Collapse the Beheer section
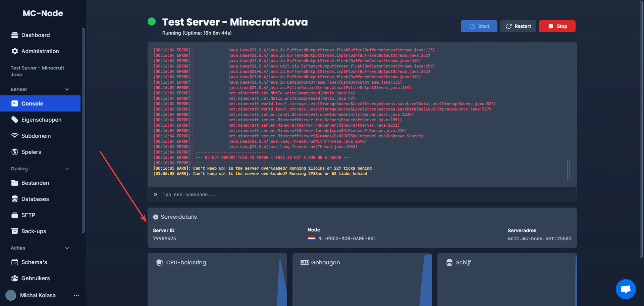Image resolution: width=644 pixels, height=306 pixels. [x=67, y=89]
